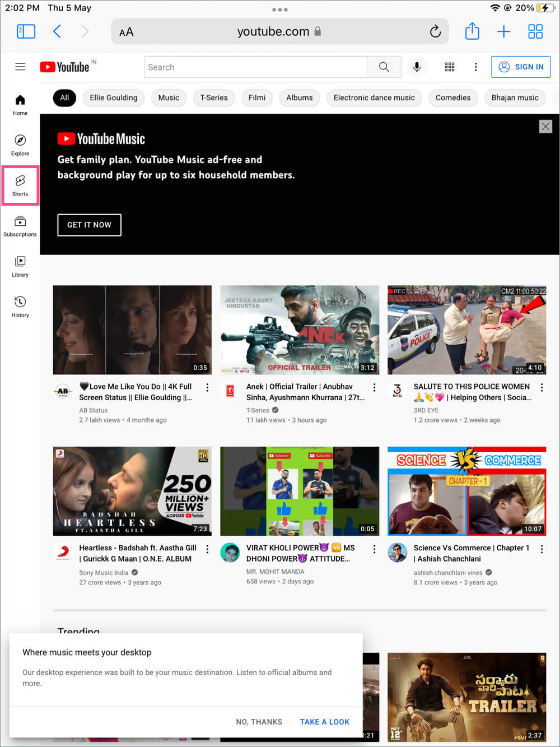Screen dimensions: 560x747
Task: Select the Music filter chip
Action: (x=169, y=98)
